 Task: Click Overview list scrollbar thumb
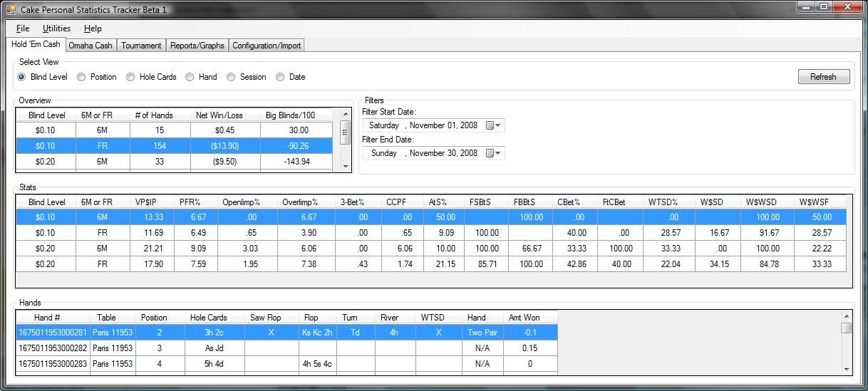point(346,132)
